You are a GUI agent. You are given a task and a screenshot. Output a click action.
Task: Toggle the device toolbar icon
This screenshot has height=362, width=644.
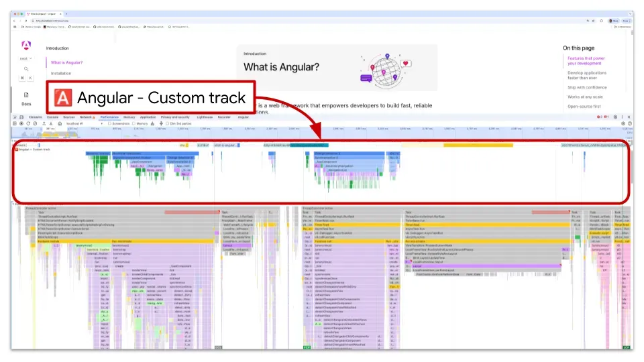(x=21, y=117)
